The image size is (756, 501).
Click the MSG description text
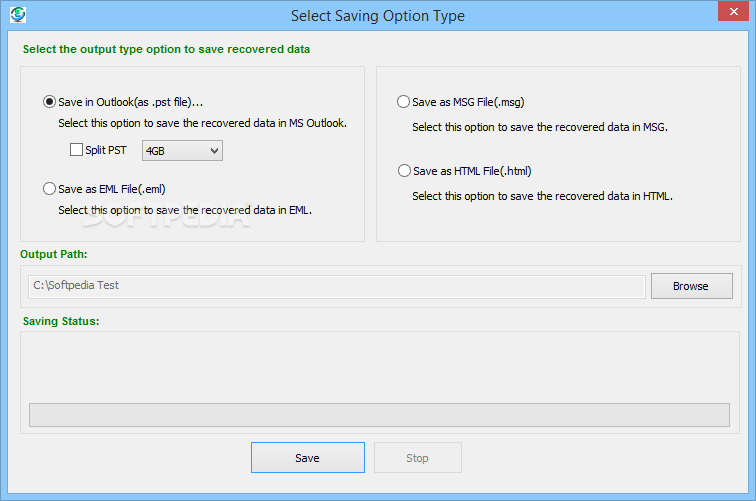pos(539,128)
